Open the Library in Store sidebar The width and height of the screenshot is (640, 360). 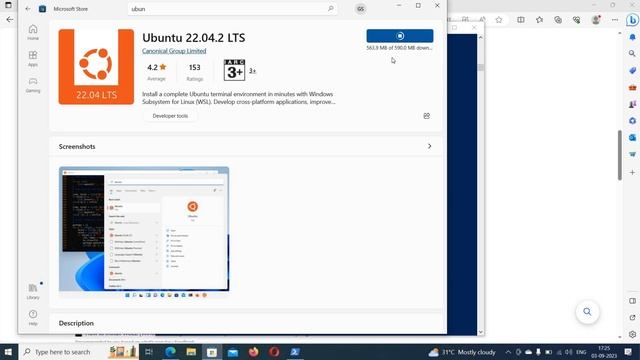pyautogui.click(x=33, y=291)
